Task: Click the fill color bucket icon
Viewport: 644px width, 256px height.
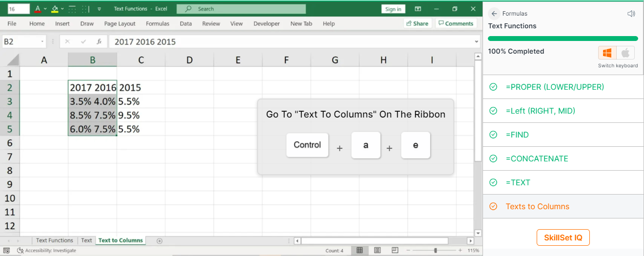Action: (55, 9)
